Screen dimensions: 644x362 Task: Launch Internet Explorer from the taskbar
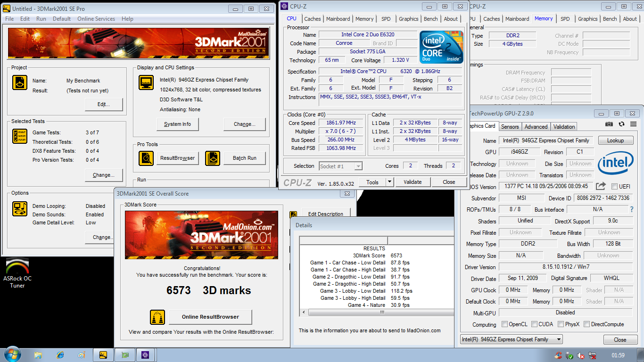[x=60, y=355]
